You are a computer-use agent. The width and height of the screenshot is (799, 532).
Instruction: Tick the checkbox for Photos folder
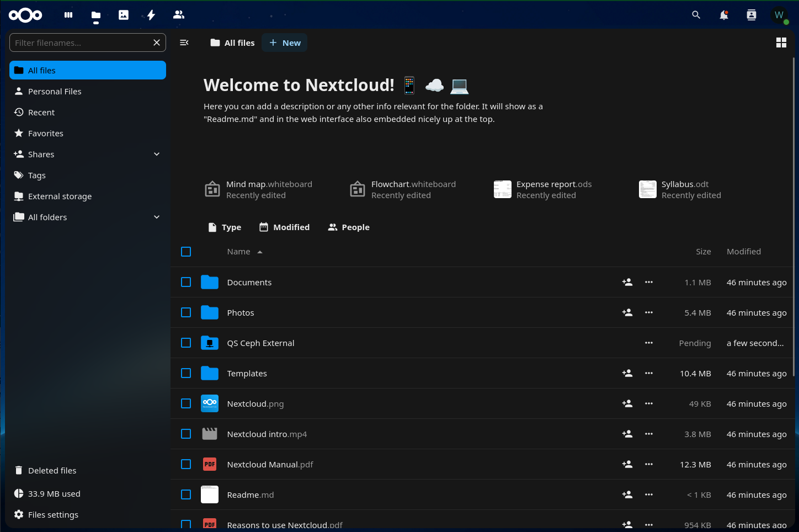click(186, 312)
